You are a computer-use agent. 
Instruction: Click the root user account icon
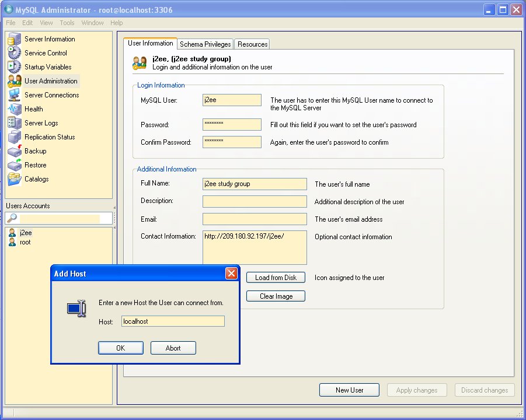point(12,242)
